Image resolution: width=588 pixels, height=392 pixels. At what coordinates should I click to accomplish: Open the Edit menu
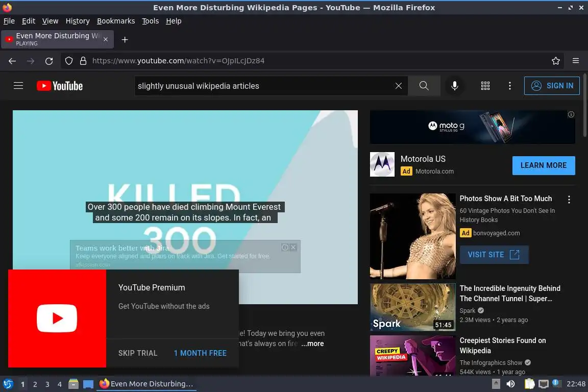pos(29,21)
